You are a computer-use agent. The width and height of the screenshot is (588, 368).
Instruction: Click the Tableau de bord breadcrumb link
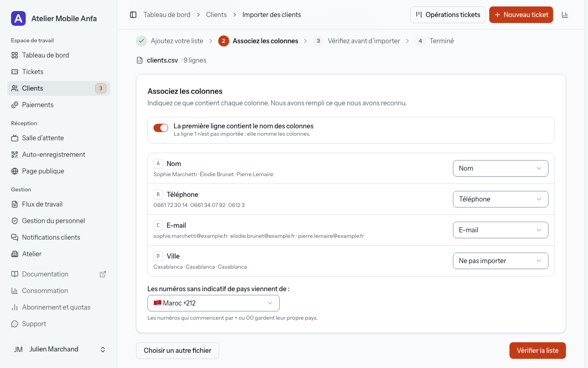click(167, 15)
